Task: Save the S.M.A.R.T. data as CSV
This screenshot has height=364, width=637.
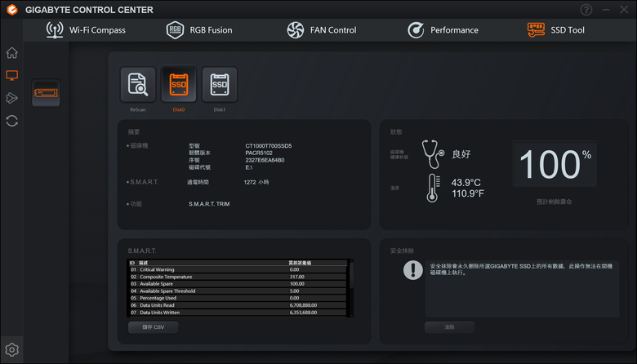Action: click(154, 327)
